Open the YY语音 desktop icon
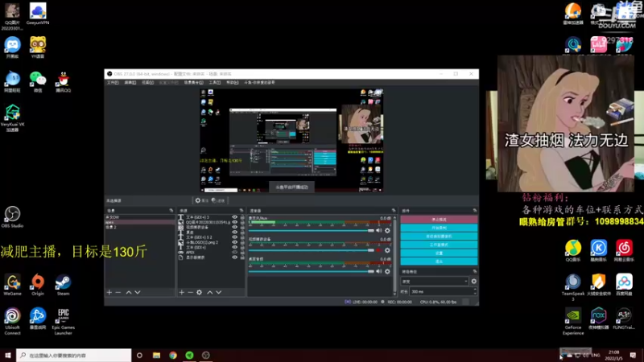Image resolution: width=644 pixels, height=362 pixels. click(x=38, y=47)
